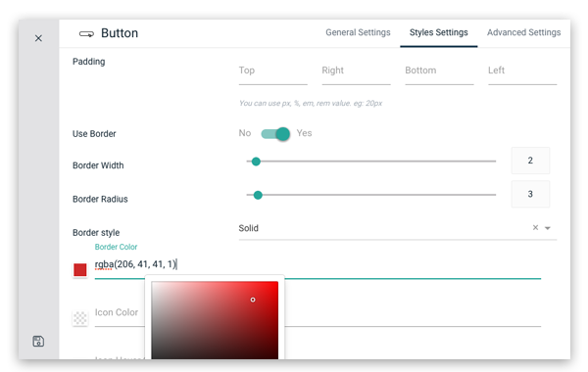Pick a shade in the color picker gradient

(x=215, y=320)
